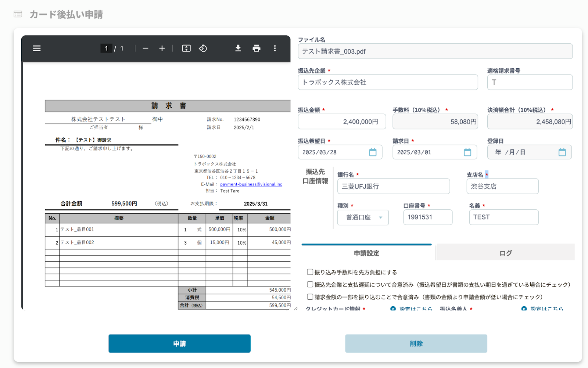
Task: Rotate the PDF page counterclockwise
Action: coord(203,48)
